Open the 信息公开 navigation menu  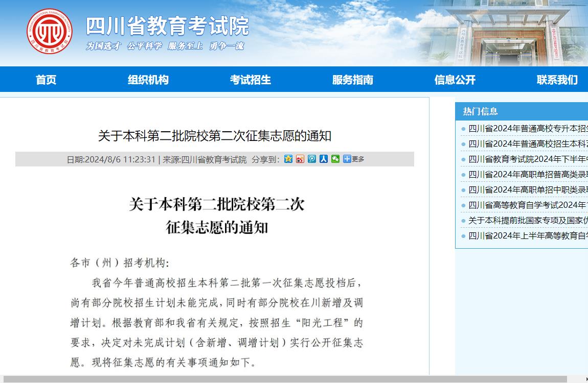[x=455, y=80]
